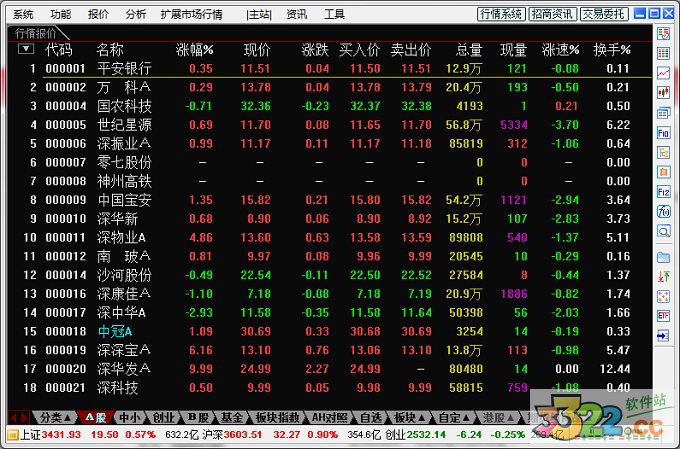680x449 pixels.
Task: Click the multi-window layout icon in sidebar
Action: coord(663,113)
